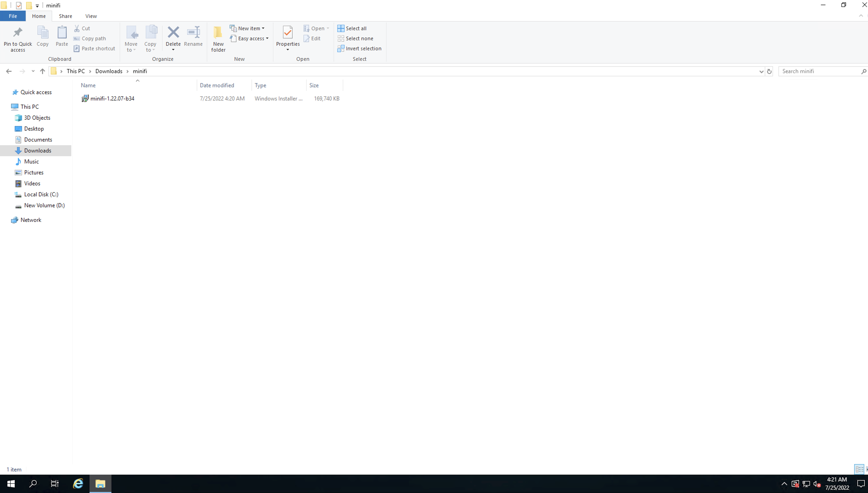The height and width of the screenshot is (493, 868).
Task: Refresh the minifi folder view
Action: (x=769, y=71)
